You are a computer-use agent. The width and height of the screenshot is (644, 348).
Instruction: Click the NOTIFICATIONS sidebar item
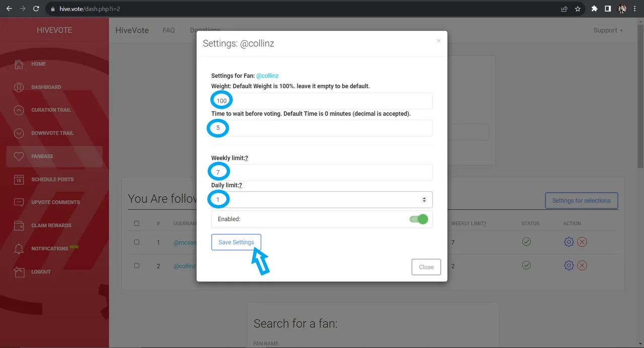tap(50, 248)
